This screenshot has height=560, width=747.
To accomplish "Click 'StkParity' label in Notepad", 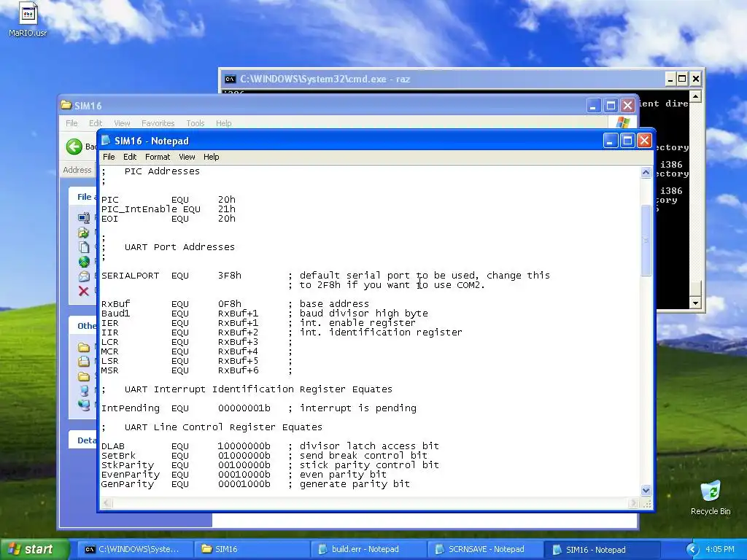I will click(127, 465).
